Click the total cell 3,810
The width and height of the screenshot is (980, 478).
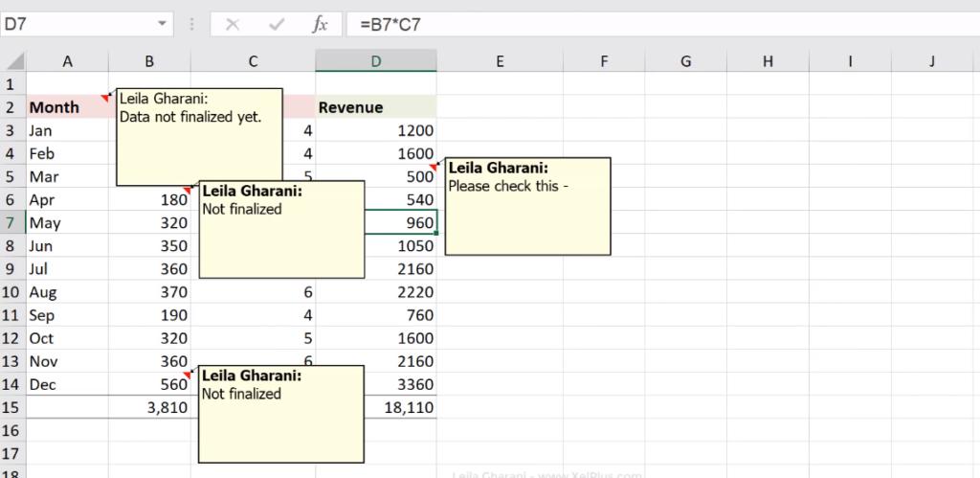coord(149,407)
